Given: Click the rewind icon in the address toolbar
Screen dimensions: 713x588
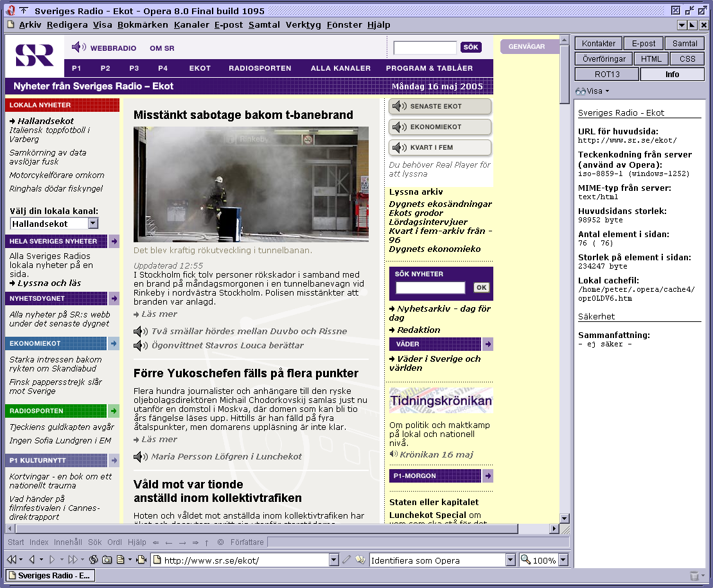Looking at the screenshot, I should point(11,560).
